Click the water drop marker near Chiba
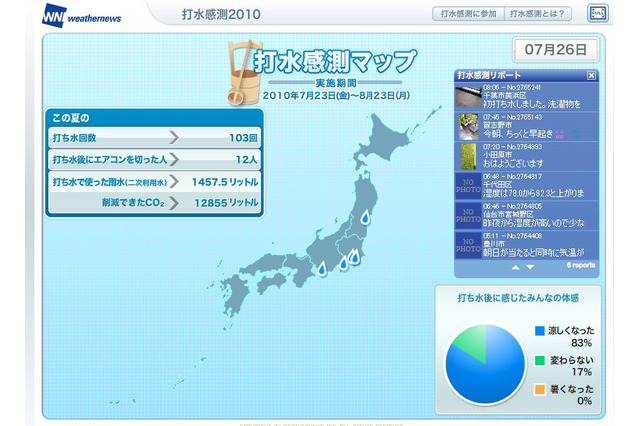 click(356, 258)
